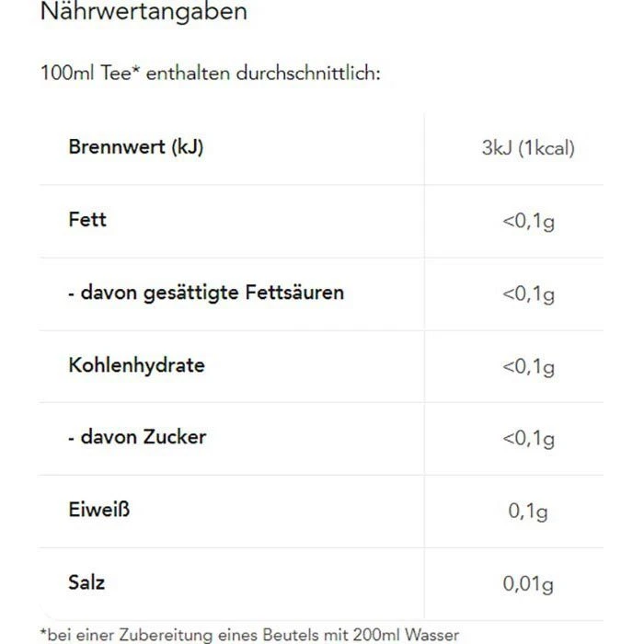Select the '- davon Zucker' label
This screenshot has height=644, width=644.
click(x=137, y=437)
